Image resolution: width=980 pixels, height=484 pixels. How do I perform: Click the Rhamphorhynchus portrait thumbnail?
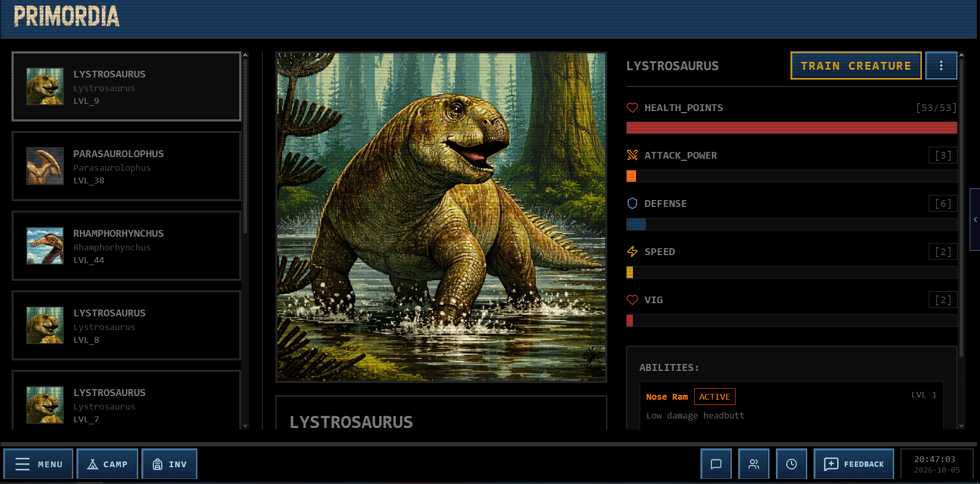(x=45, y=246)
